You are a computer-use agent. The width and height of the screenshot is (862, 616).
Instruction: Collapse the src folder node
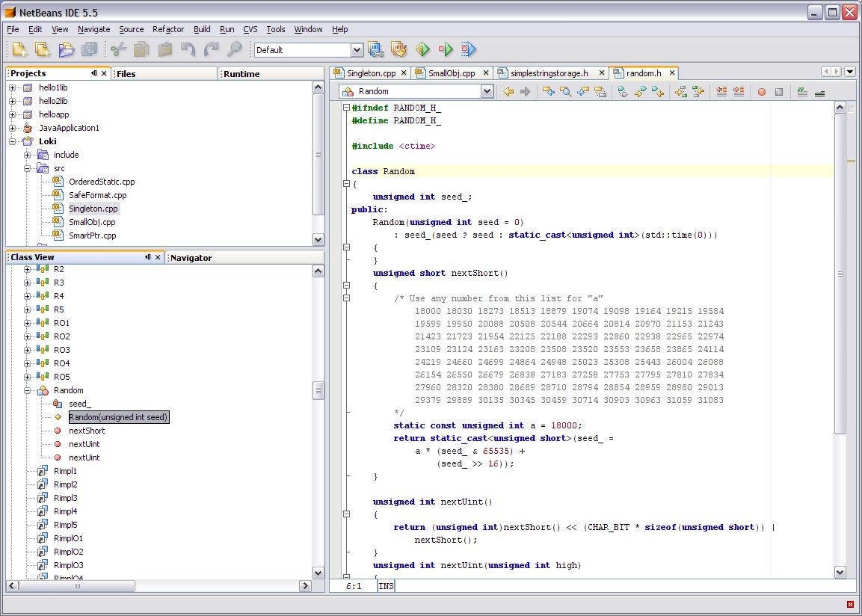pyautogui.click(x=27, y=168)
